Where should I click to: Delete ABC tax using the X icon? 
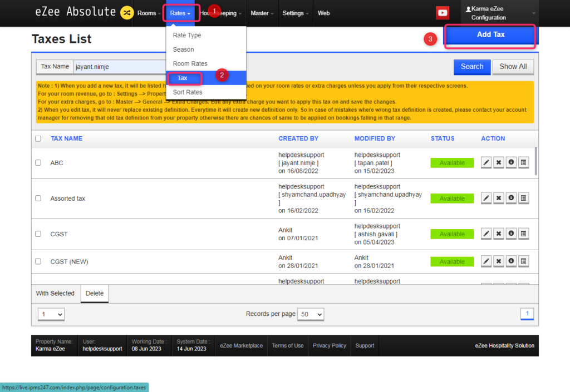tap(499, 162)
